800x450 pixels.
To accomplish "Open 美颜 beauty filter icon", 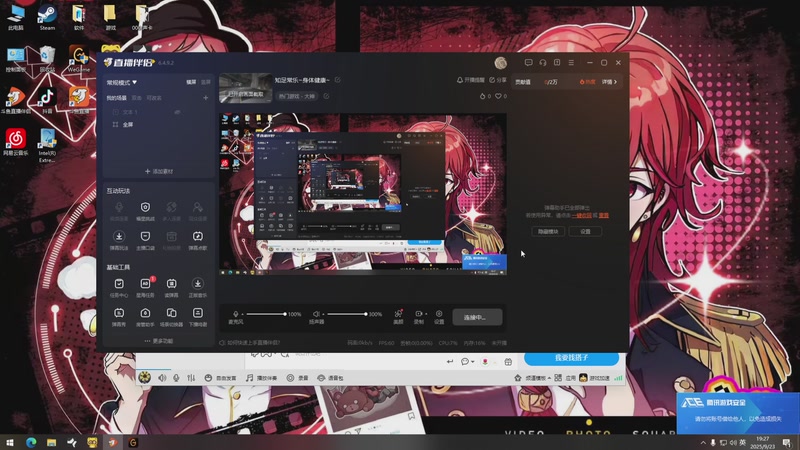I will pos(398,316).
